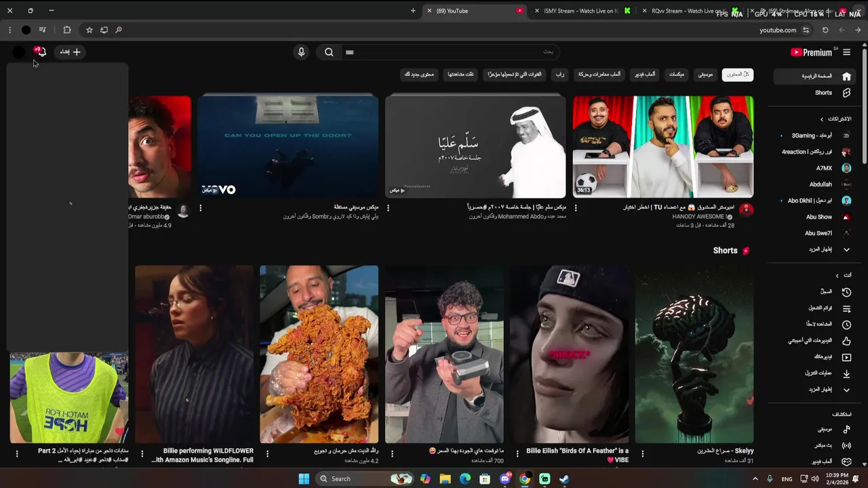This screenshot has height=488, width=868.
Task: Open Music under Explore
Action: pyautogui.click(x=813, y=429)
